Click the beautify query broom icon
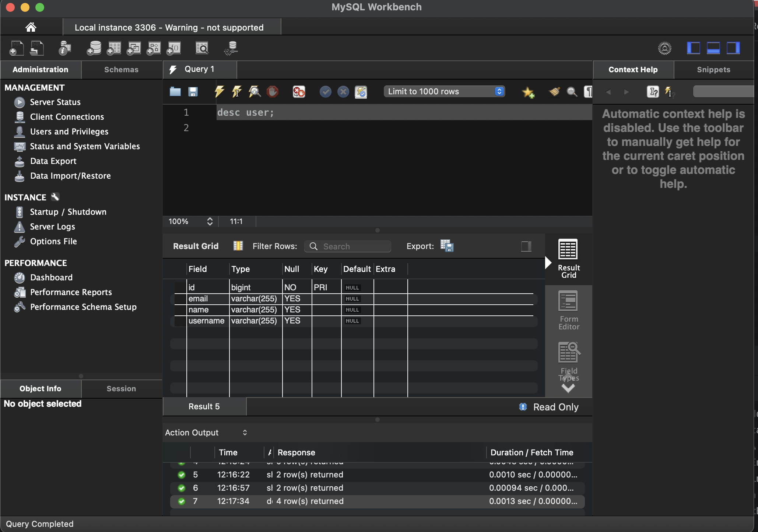Screen dimensions: 758x532 click(x=554, y=91)
